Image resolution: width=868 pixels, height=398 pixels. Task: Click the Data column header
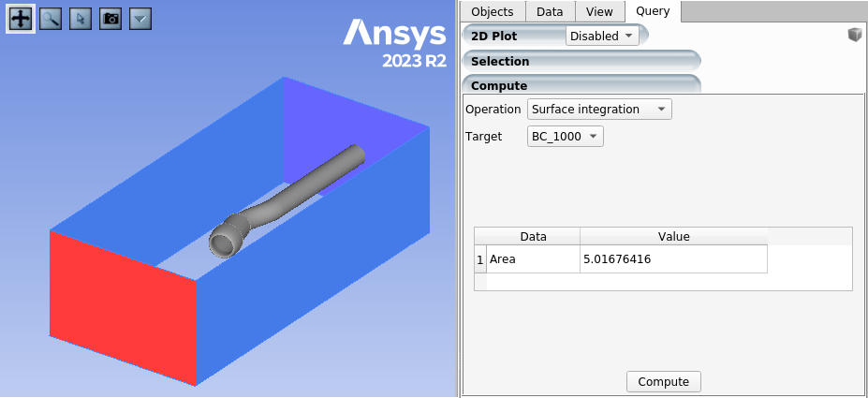(533, 236)
